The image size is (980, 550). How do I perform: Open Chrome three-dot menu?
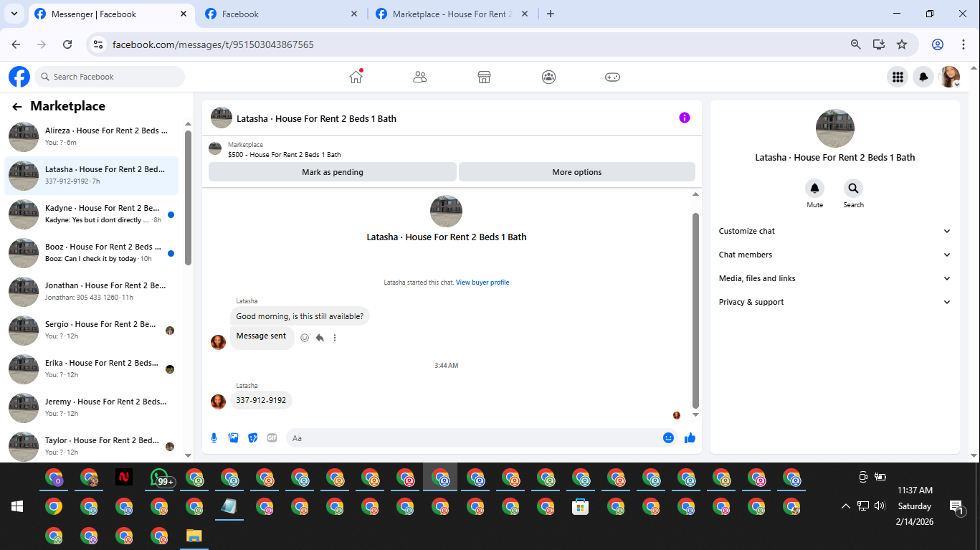click(963, 44)
